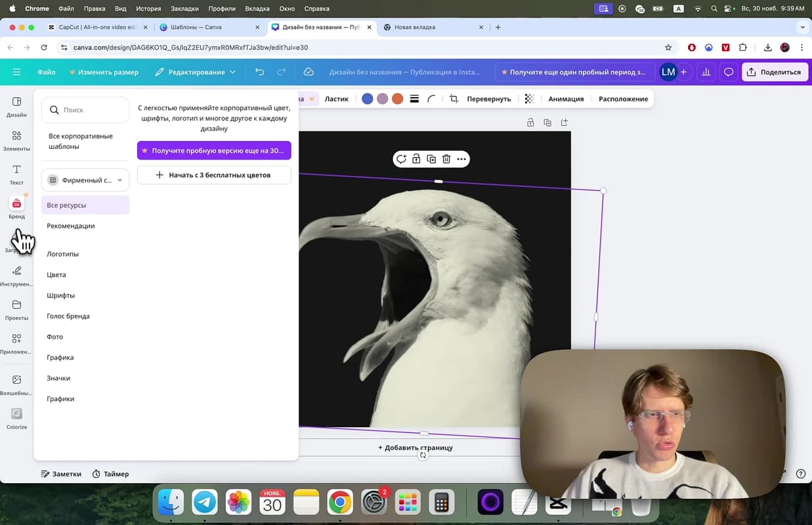Select the blue color swatch

pyautogui.click(x=367, y=99)
